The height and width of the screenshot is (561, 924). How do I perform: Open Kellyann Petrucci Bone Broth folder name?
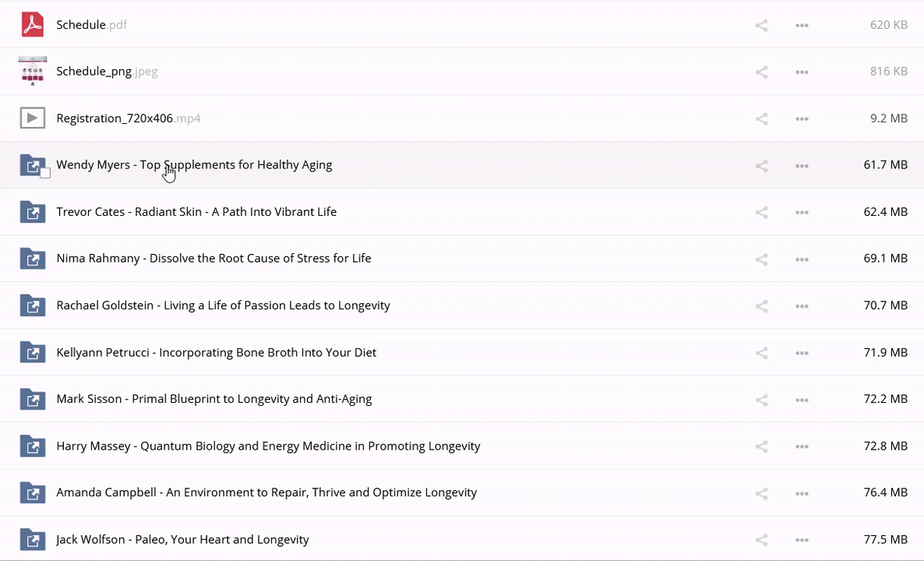[216, 352]
